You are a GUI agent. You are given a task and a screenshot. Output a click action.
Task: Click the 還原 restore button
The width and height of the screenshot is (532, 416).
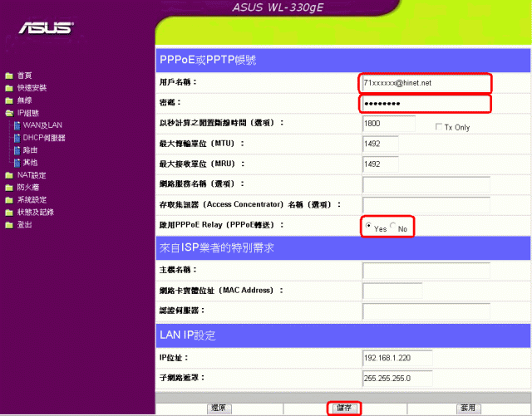point(219,409)
